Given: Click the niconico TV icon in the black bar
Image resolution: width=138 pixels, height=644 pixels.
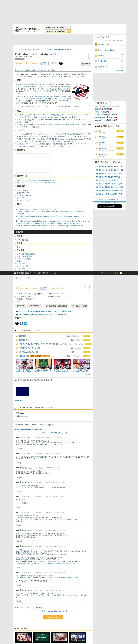Looking at the screenshot, I should pos(15,273).
